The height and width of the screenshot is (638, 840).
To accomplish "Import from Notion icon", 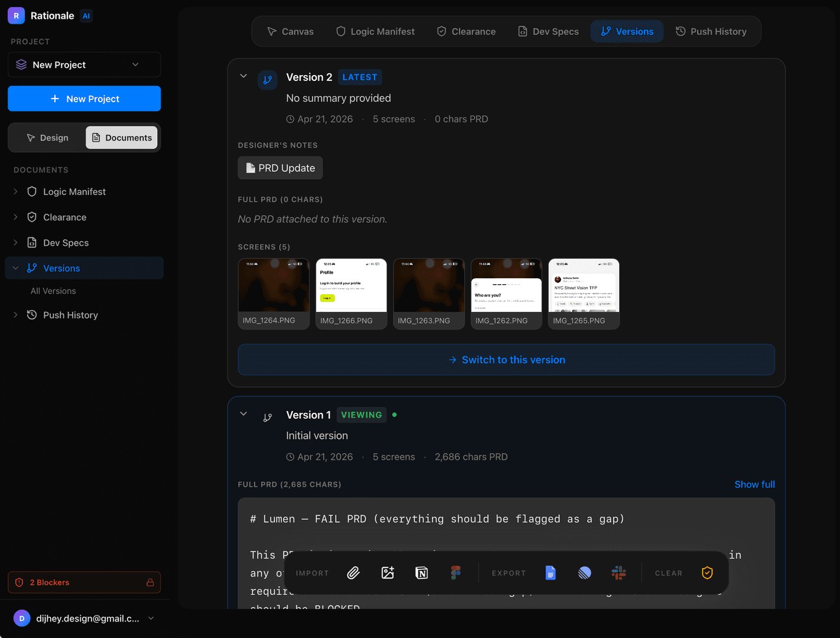I will tap(422, 573).
